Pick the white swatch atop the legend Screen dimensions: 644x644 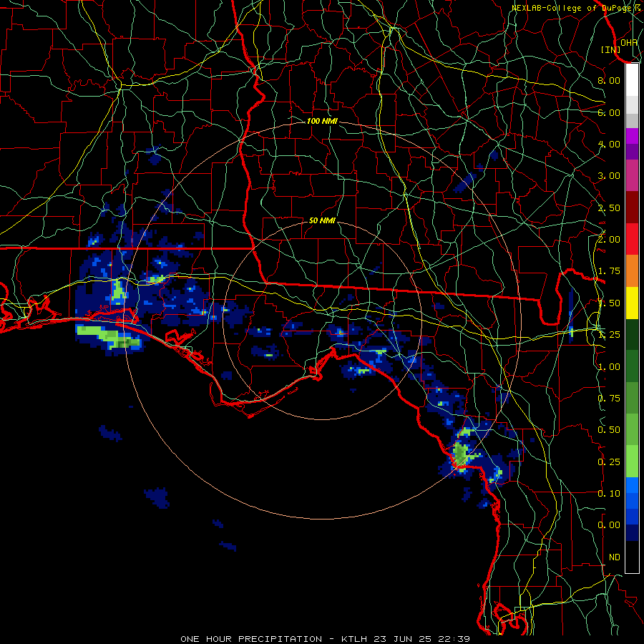click(x=632, y=79)
